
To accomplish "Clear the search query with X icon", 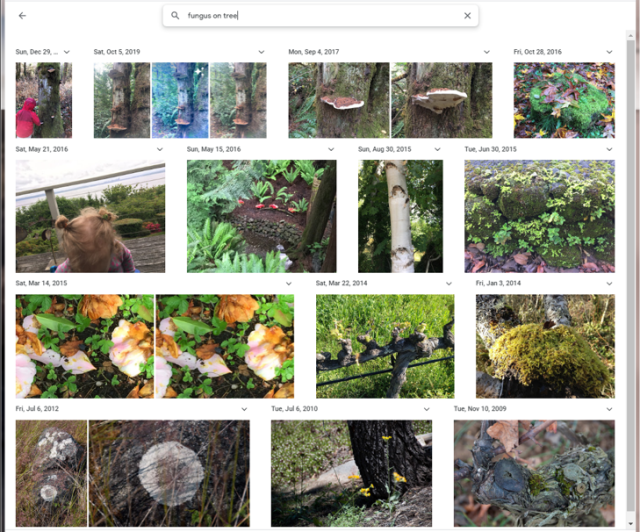I will [x=467, y=16].
